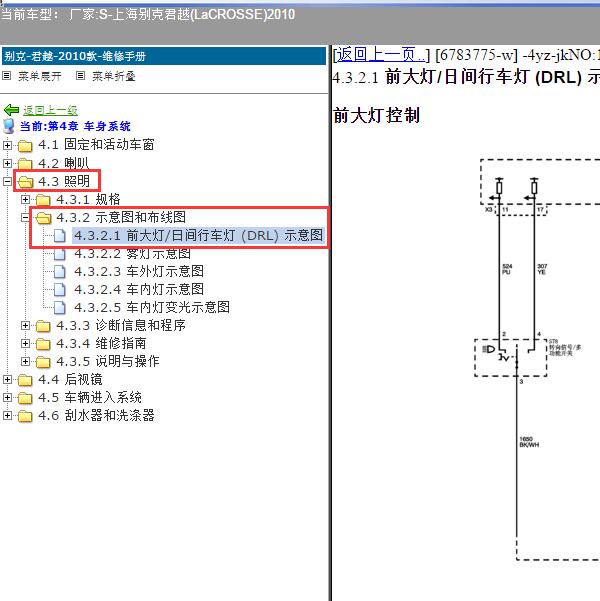
Task: Open 4.3.2.5 车内灯变光示意图 page
Action: pyautogui.click(x=152, y=307)
